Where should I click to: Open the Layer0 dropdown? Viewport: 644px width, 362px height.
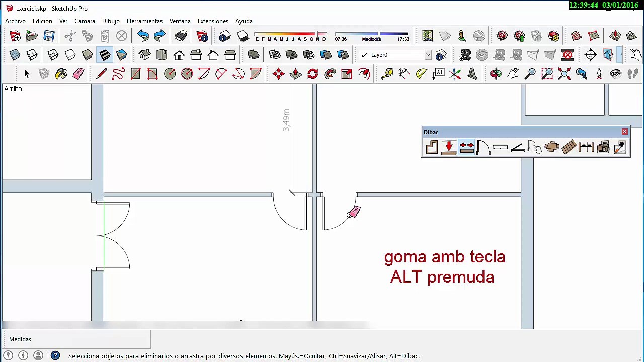point(428,55)
